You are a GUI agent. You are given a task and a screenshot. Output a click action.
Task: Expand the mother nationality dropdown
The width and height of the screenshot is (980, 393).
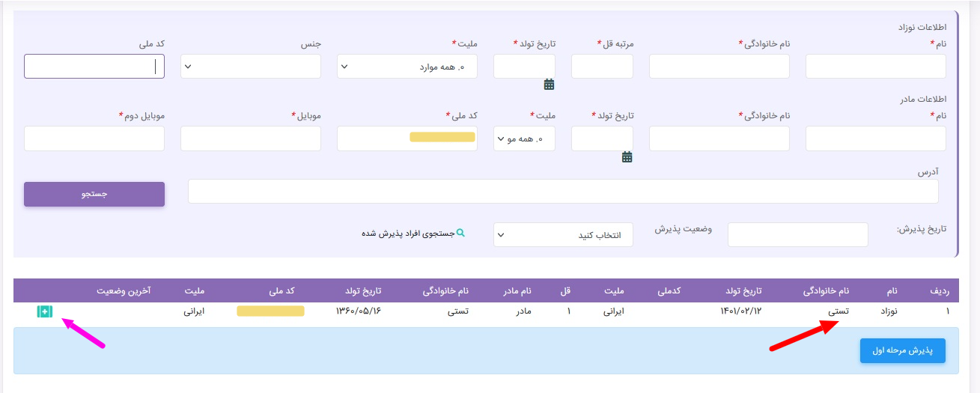coord(523,138)
